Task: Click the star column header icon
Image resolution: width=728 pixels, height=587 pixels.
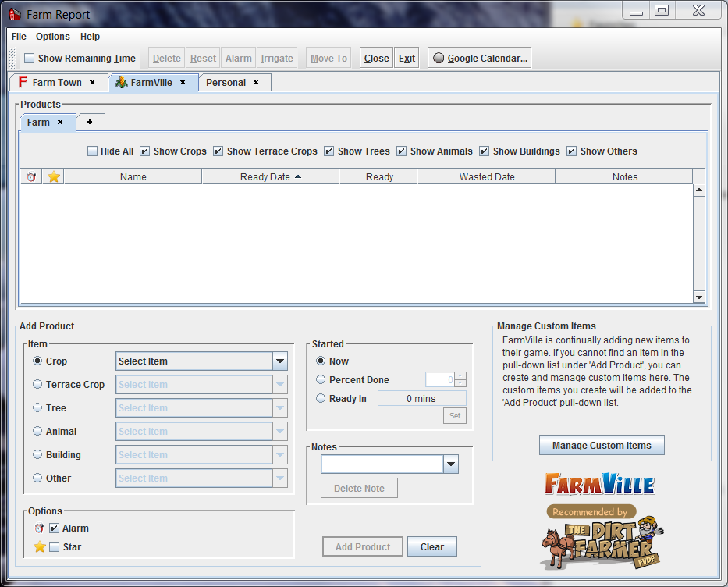Action: 54,177
